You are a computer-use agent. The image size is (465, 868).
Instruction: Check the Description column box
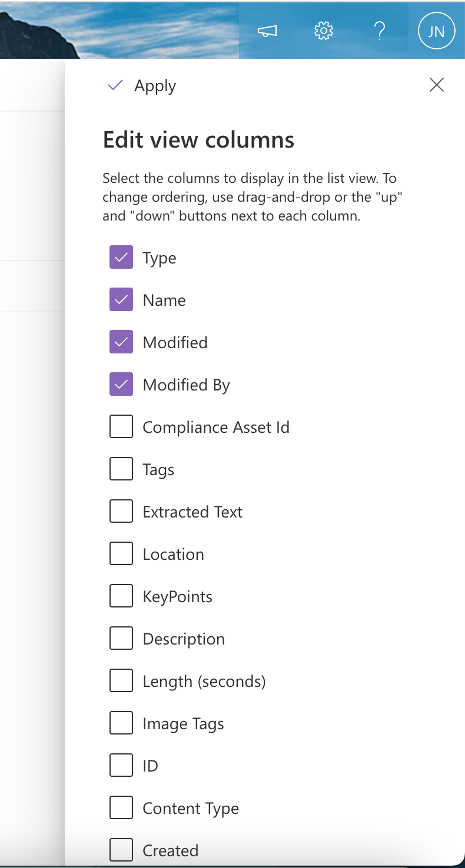coord(121,639)
